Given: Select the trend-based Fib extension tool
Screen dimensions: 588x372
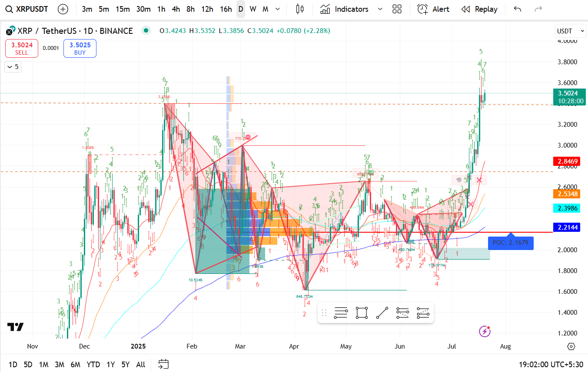Looking at the screenshot, I should tap(403, 313).
